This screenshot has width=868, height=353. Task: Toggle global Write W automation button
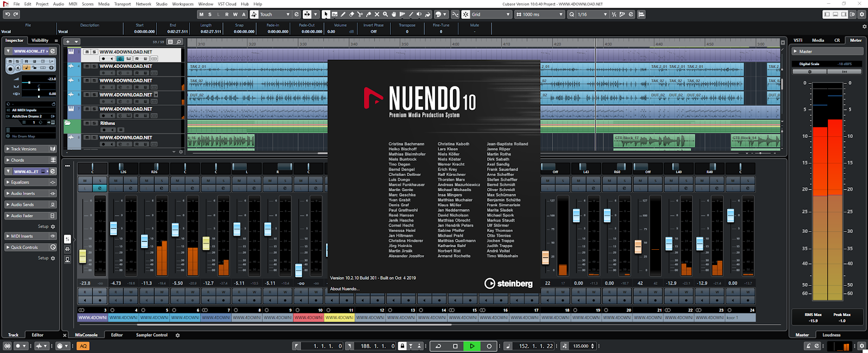tap(235, 14)
